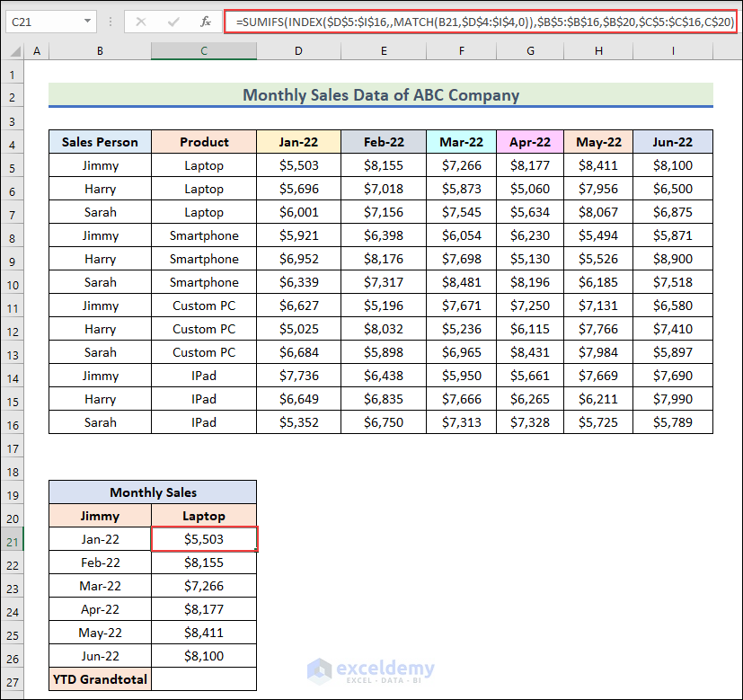Select cell with $5,696 for Harry Laptop
Viewport: 743px width, 700px height.
[x=298, y=189]
